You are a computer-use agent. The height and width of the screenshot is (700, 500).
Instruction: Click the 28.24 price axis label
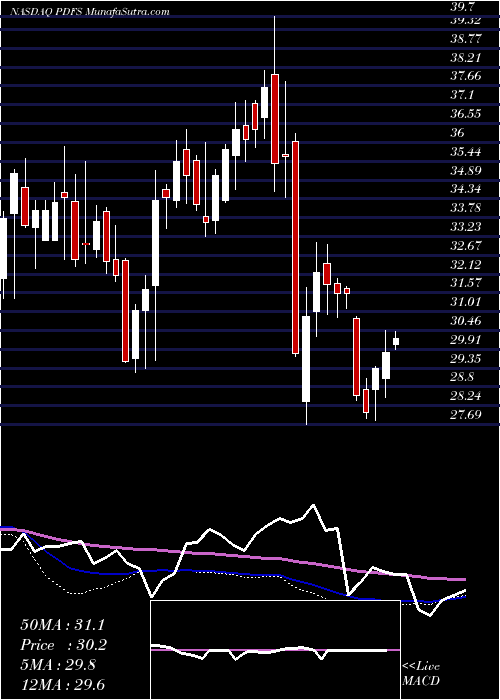(467, 396)
